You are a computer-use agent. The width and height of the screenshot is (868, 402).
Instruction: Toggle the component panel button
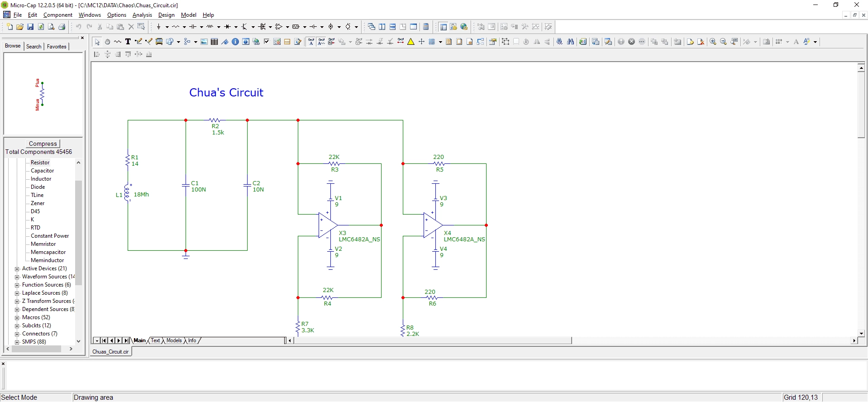coord(443,27)
